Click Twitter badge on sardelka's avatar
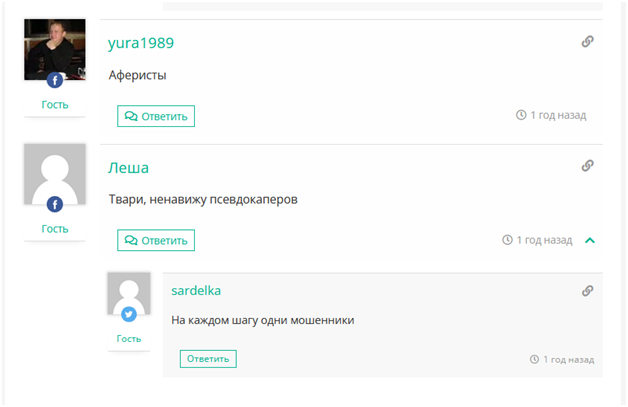 coord(129,314)
